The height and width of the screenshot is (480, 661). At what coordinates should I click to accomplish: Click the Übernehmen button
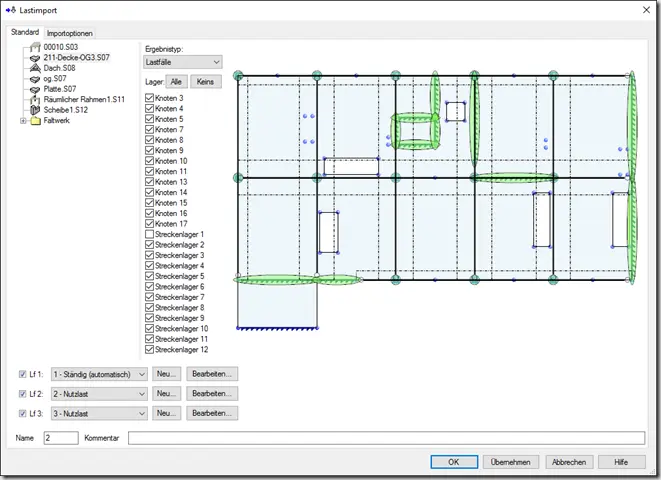[511, 462]
